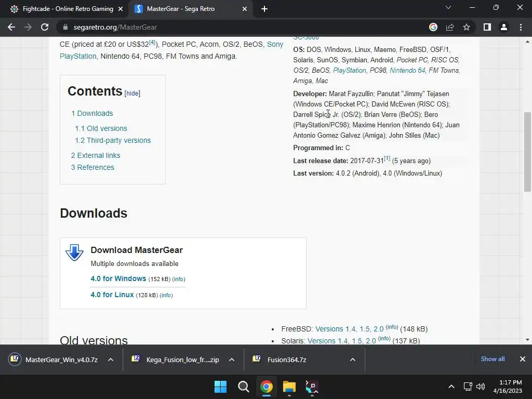This screenshot has width=532, height=399.
Task: Close the MasterGear tab
Action: pyautogui.click(x=245, y=9)
